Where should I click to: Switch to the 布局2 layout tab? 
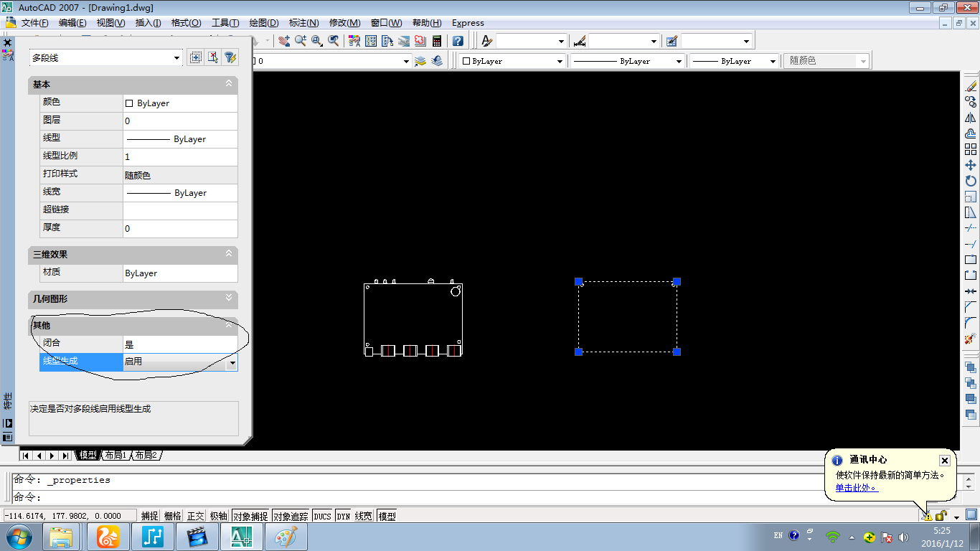tap(146, 456)
